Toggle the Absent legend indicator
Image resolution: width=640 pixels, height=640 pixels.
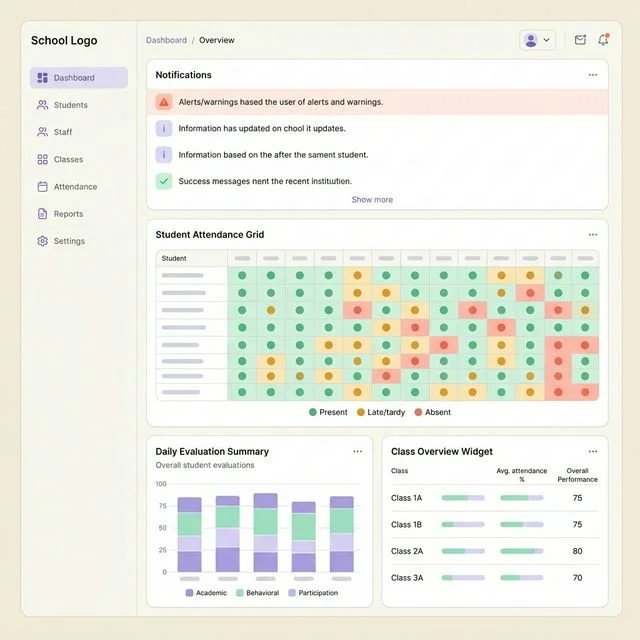point(417,412)
